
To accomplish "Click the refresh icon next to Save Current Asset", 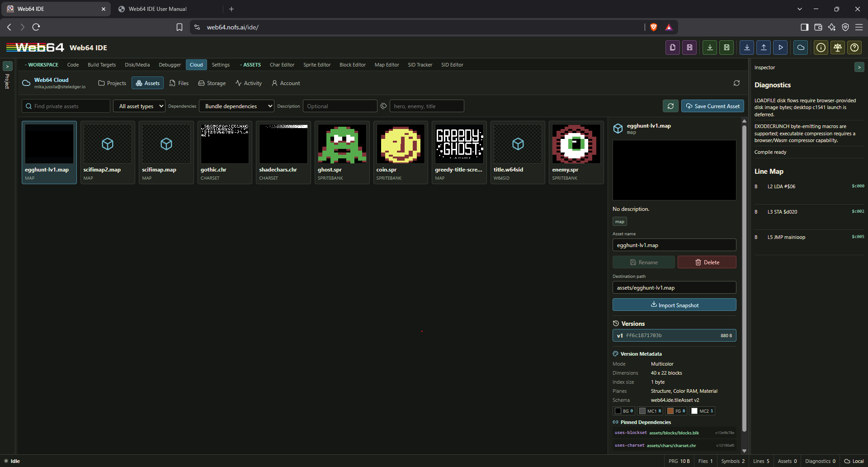I will coord(670,106).
